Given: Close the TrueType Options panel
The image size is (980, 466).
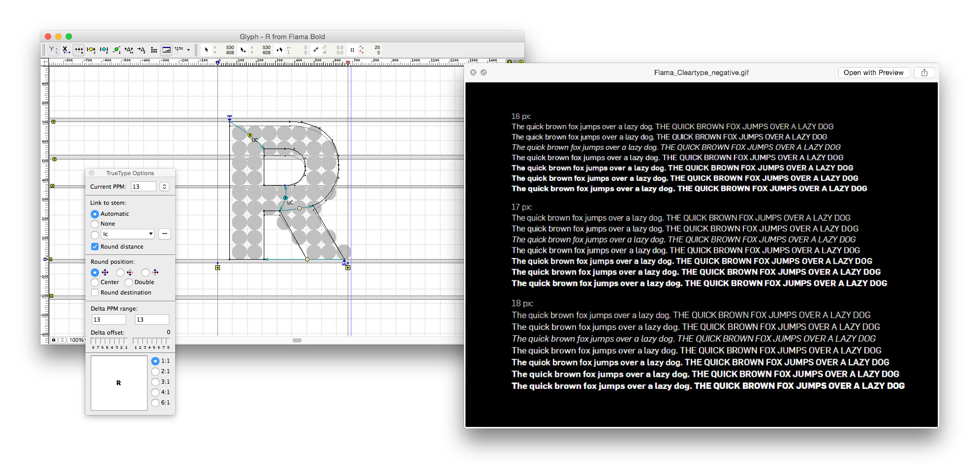Looking at the screenshot, I should (x=92, y=173).
